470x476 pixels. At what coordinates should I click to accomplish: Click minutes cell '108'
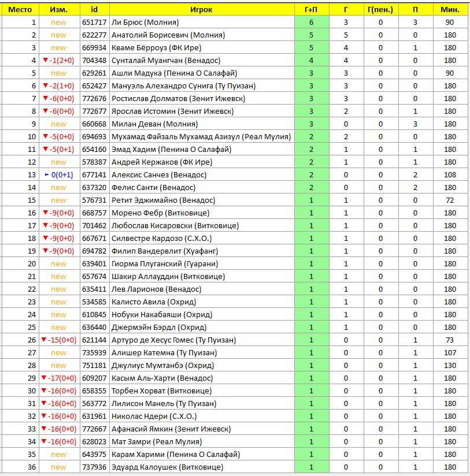point(450,175)
